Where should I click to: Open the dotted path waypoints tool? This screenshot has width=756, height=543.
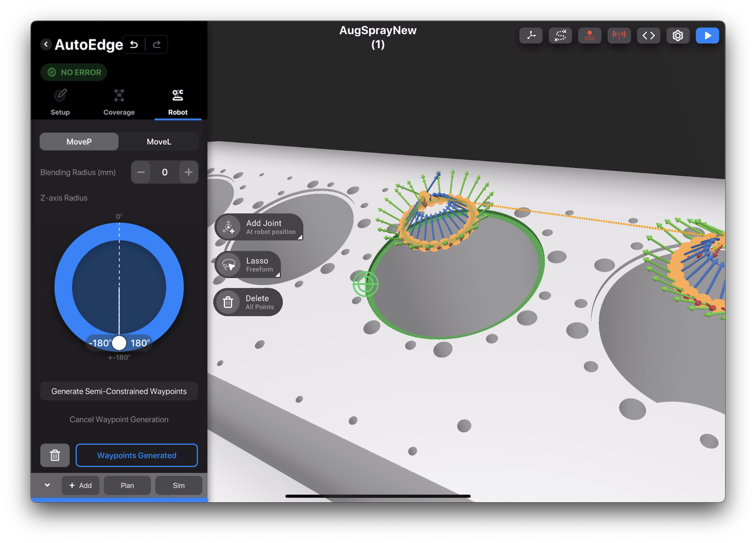[560, 35]
